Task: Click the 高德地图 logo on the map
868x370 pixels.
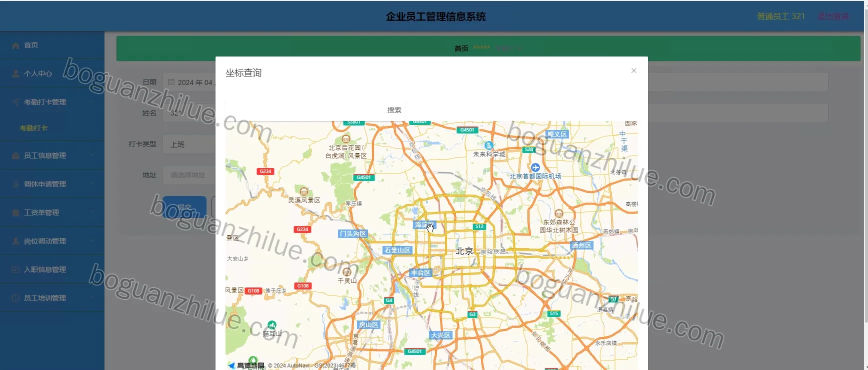Action: coord(246,365)
